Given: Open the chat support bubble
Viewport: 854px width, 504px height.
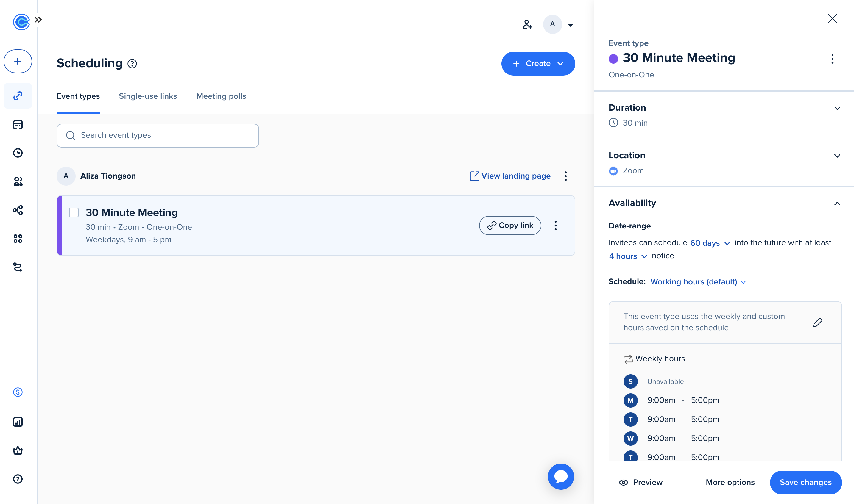Looking at the screenshot, I should (x=561, y=477).
